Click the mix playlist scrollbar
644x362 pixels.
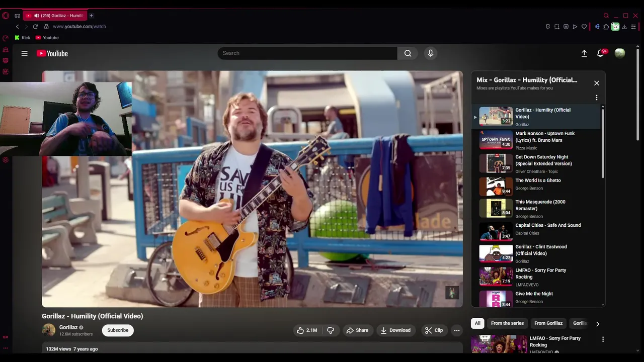click(603, 143)
